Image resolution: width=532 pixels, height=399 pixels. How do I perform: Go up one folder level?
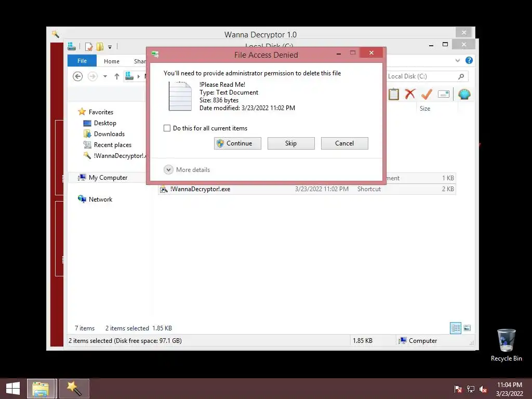pyautogui.click(x=117, y=76)
